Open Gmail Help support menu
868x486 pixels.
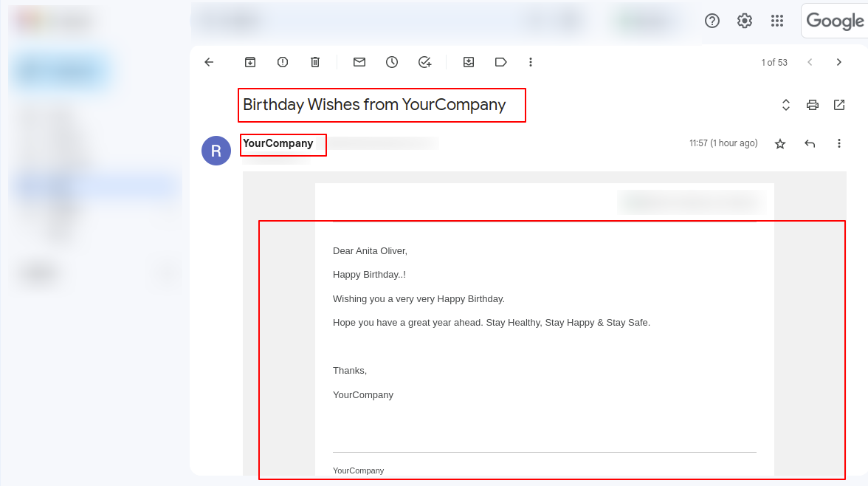click(712, 21)
